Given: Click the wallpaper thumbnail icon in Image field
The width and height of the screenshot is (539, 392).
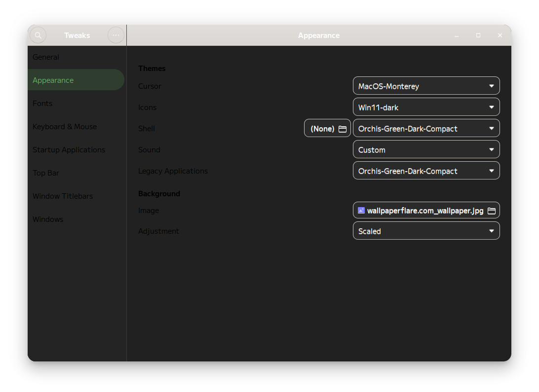Looking at the screenshot, I should (x=361, y=210).
